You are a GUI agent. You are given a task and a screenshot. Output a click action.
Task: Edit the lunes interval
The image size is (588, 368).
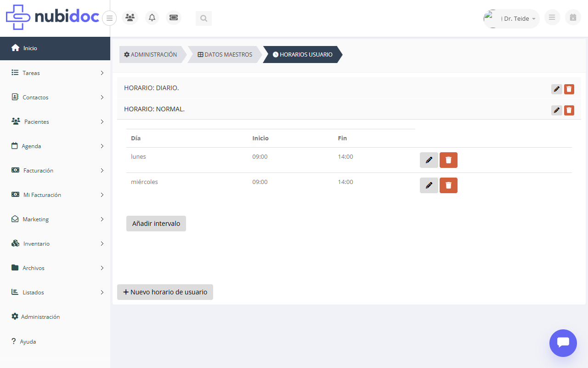click(x=429, y=160)
